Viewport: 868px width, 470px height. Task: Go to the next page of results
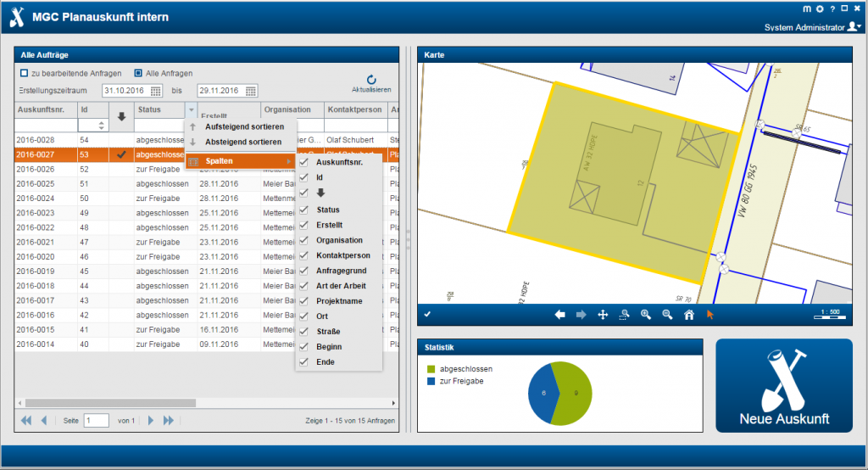coord(150,420)
